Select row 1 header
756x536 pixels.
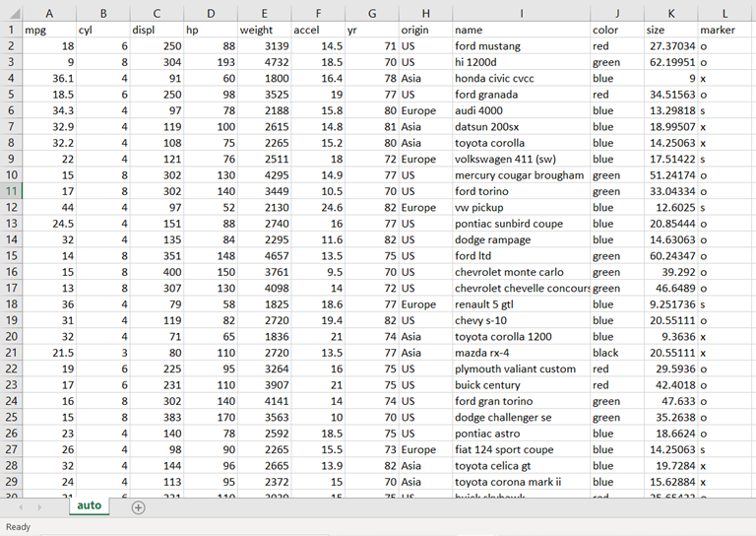click(x=11, y=30)
